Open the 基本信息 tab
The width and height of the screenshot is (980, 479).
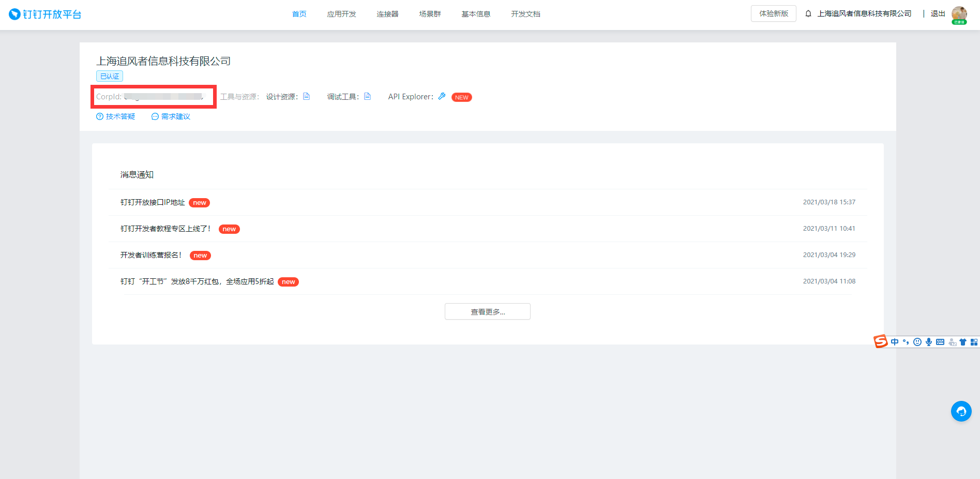pos(476,14)
